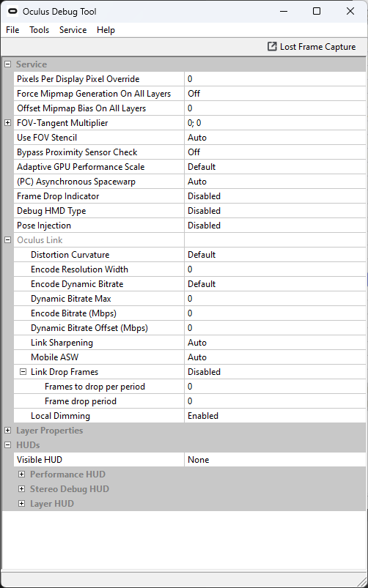
Task: Change Force Mipmap Generation value Off
Action: (275, 94)
